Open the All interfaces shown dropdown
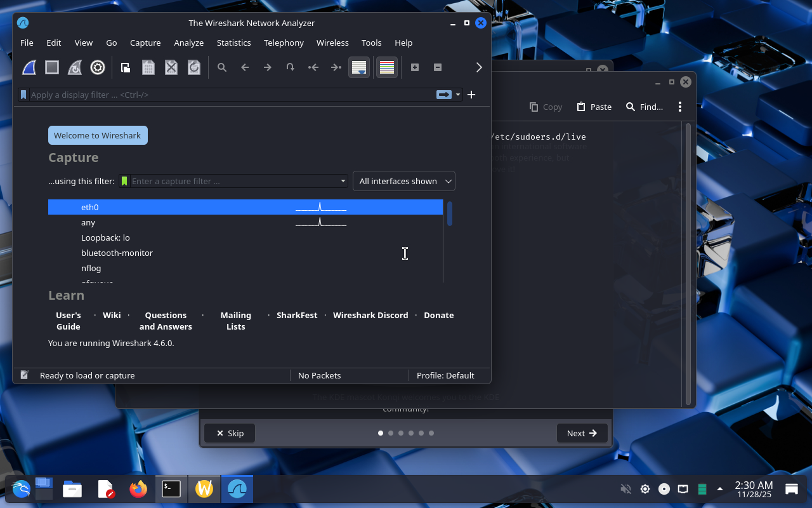 pos(404,181)
